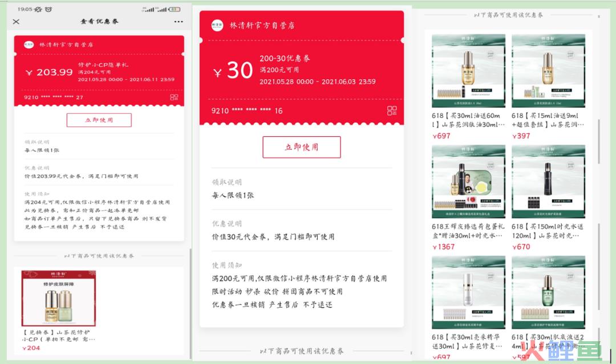This screenshot has width=616, height=364.
Task: Open the 荷包蛋礼盒 gift set image
Action: (x=468, y=182)
